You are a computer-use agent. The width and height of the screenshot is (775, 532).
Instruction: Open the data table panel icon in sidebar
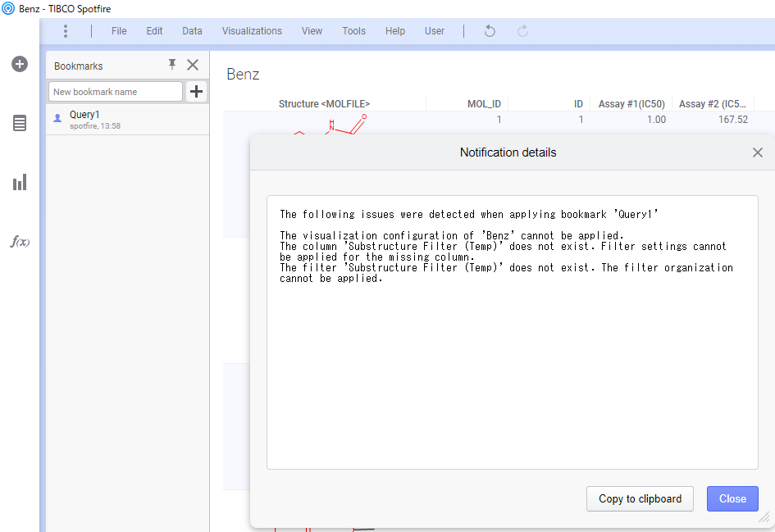[x=20, y=123]
